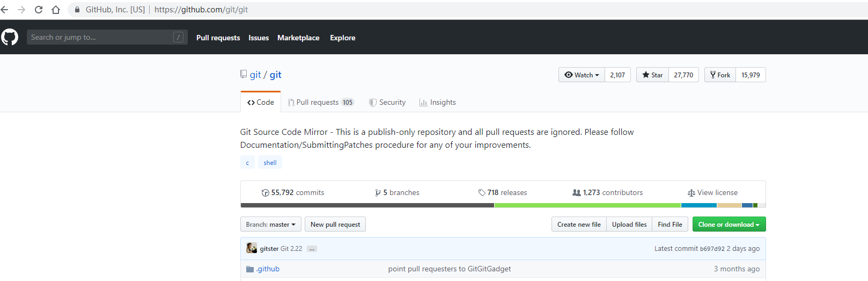Expand commit message ellipsis button
Viewport: 868px width, 281px height.
[x=312, y=249]
